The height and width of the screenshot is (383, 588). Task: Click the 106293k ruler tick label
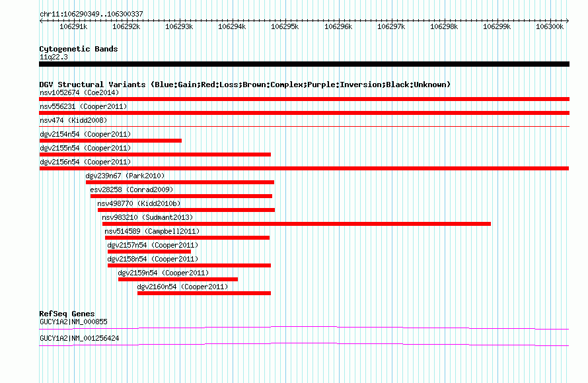[x=179, y=26]
